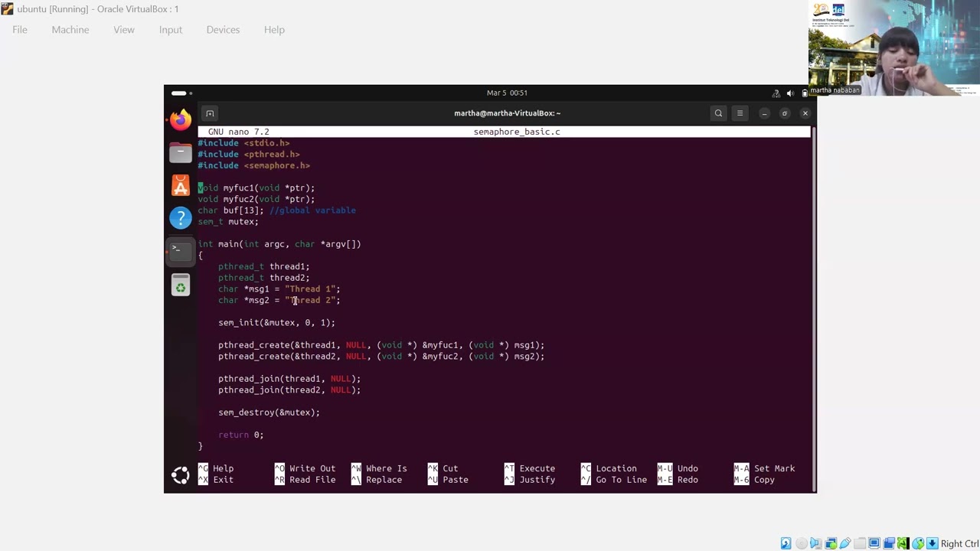Screen dimensions: 980x551
Task: Open the VirtualBox File menu
Action: [20, 30]
